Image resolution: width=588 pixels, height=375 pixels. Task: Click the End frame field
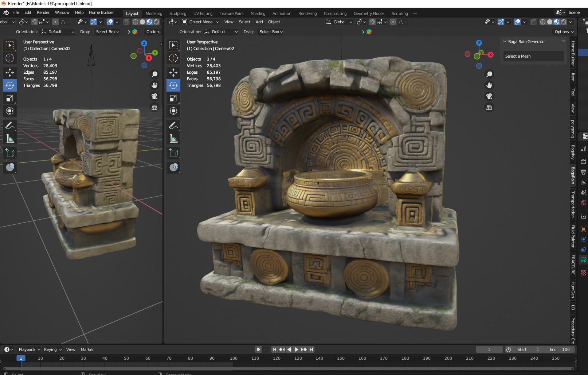(x=560, y=349)
